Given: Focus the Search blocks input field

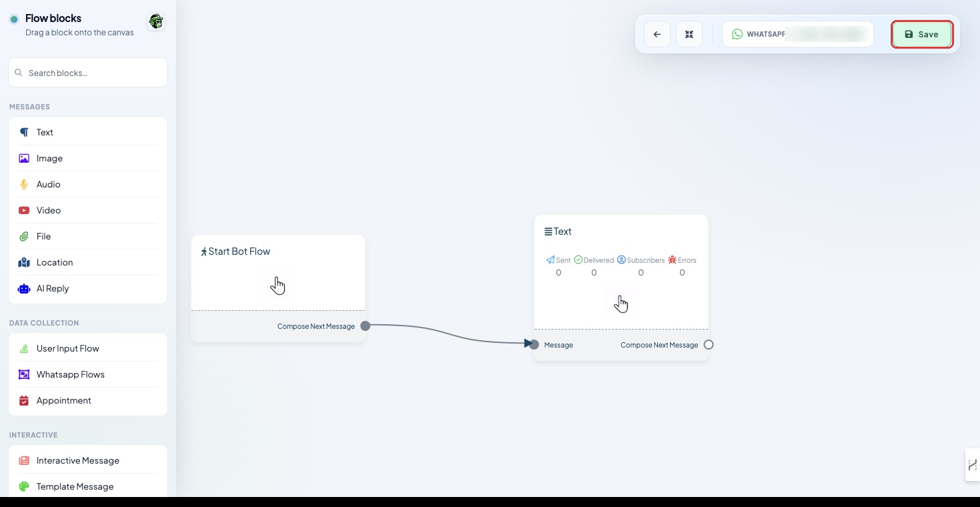Looking at the screenshot, I should 88,73.
